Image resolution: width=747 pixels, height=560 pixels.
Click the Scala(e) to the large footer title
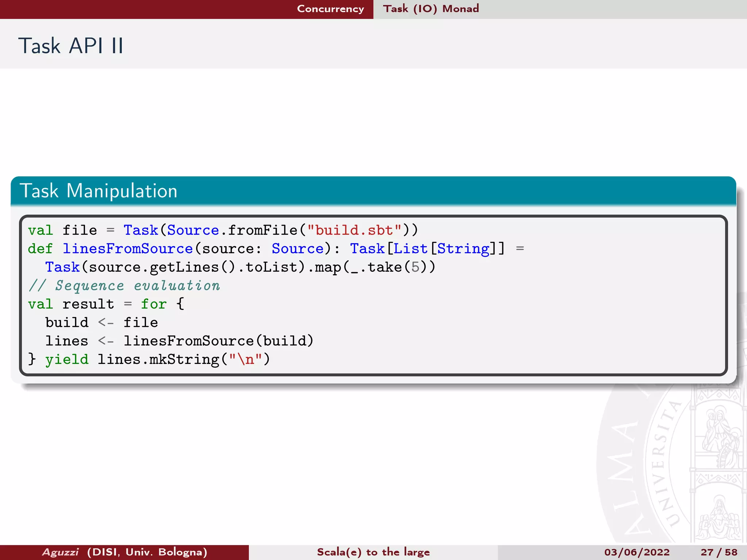[x=373, y=552]
